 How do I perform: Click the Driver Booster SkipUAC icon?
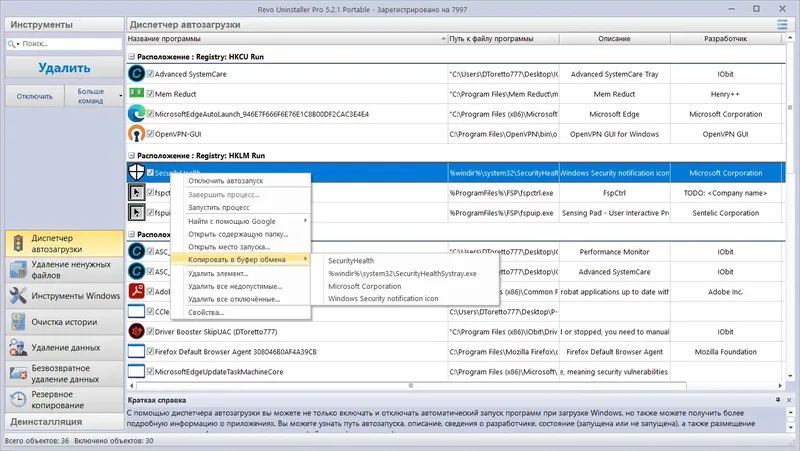point(136,331)
